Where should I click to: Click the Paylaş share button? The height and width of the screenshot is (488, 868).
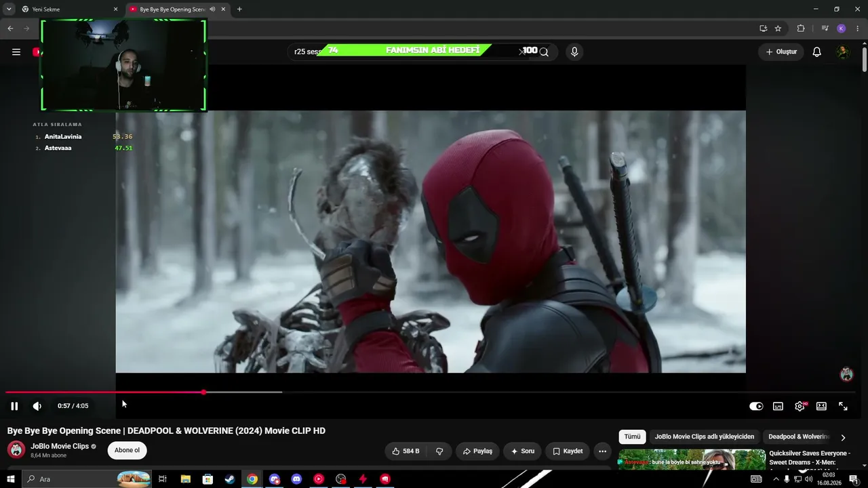tap(477, 451)
